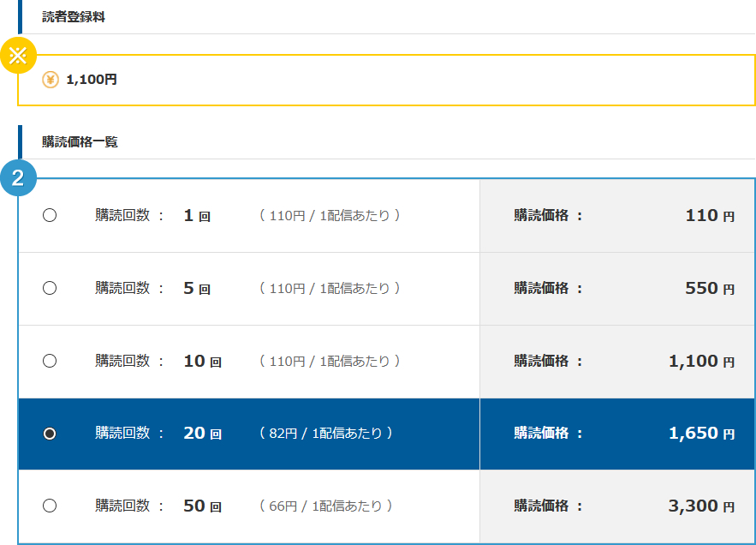The image size is (756, 545).
Task: Click the 82円 / 1配信あたり text
Action: click(x=325, y=434)
